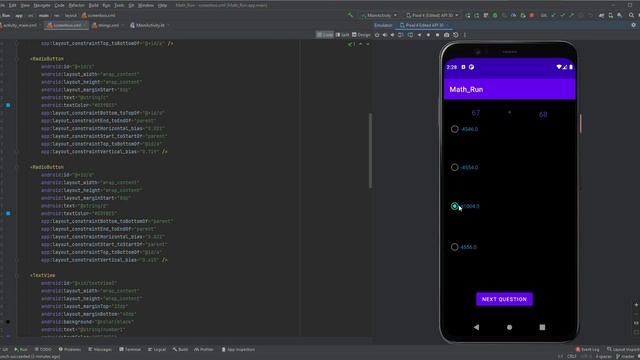Switch editor to Split view
The image size is (640, 360).
coord(342,35)
